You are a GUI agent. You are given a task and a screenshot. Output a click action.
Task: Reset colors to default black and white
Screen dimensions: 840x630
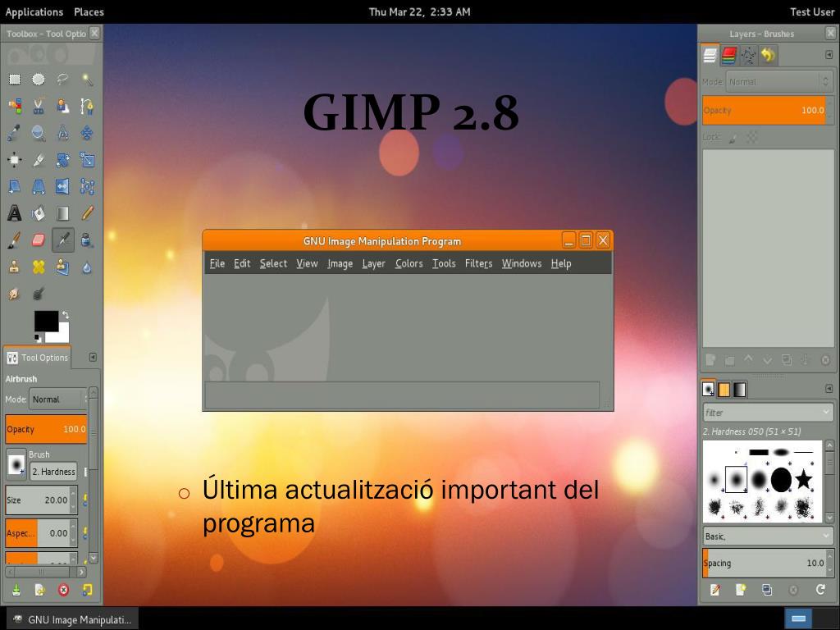[x=38, y=338]
